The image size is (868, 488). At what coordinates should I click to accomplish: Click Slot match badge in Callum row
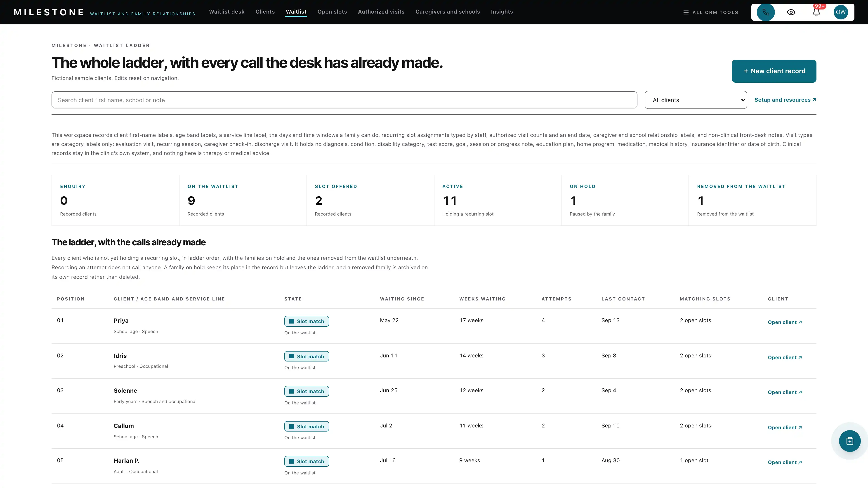(307, 426)
